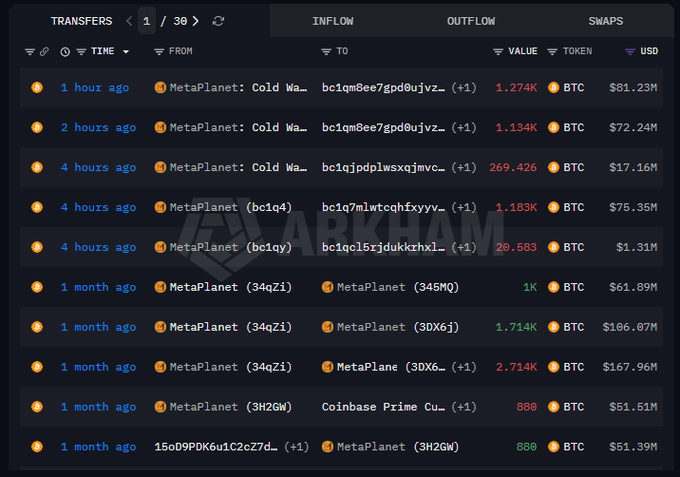Click the green value 1.714K
Image resolution: width=680 pixels, height=477 pixels.
click(x=517, y=327)
